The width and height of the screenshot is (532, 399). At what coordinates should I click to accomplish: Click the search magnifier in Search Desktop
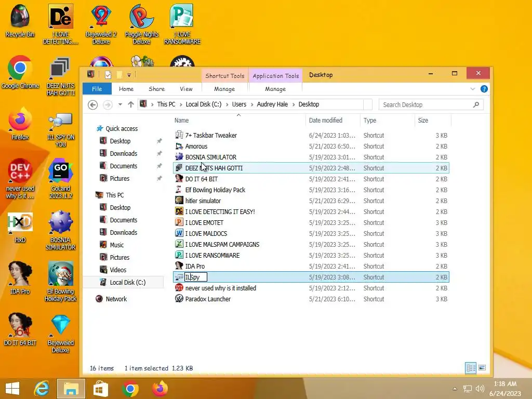tap(476, 104)
